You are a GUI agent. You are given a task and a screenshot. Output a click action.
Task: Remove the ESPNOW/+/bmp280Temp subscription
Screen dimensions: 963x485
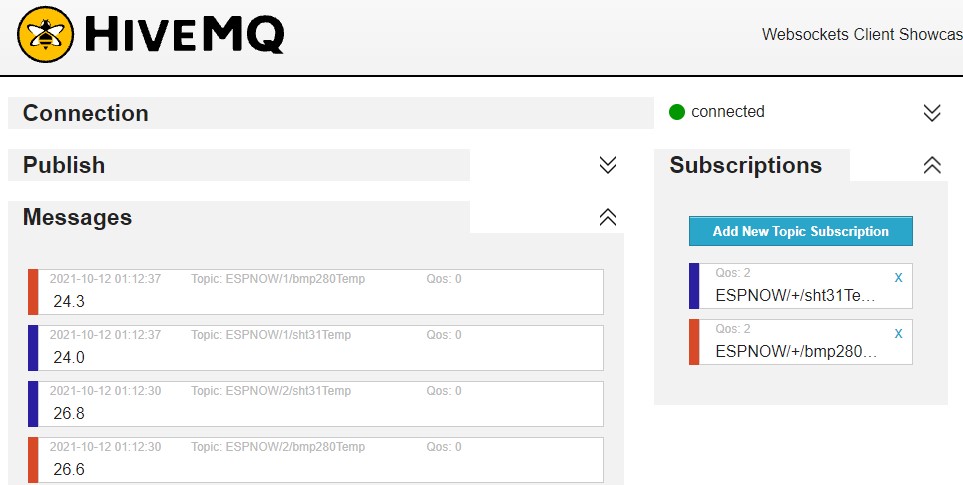(x=898, y=333)
